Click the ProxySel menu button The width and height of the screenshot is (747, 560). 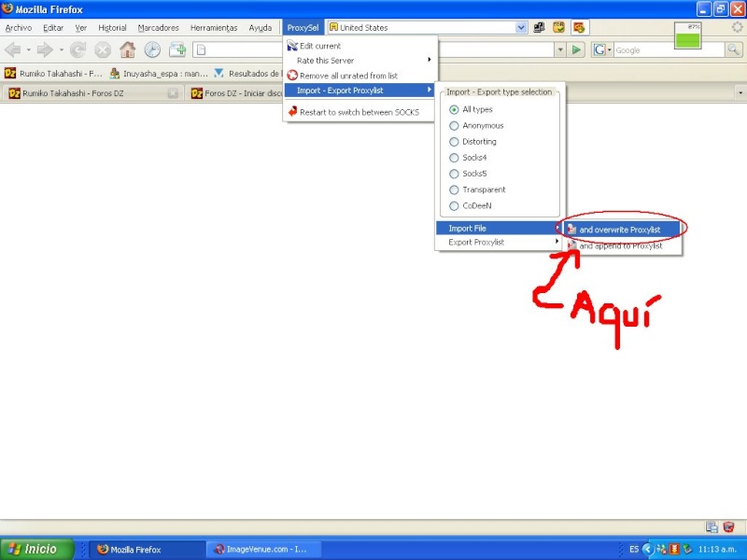[303, 28]
